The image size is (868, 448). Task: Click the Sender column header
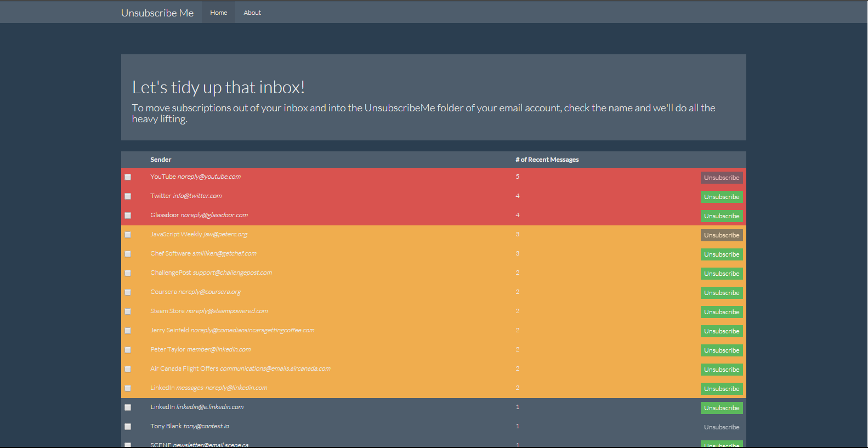pyautogui.click(x=161, y=160)
